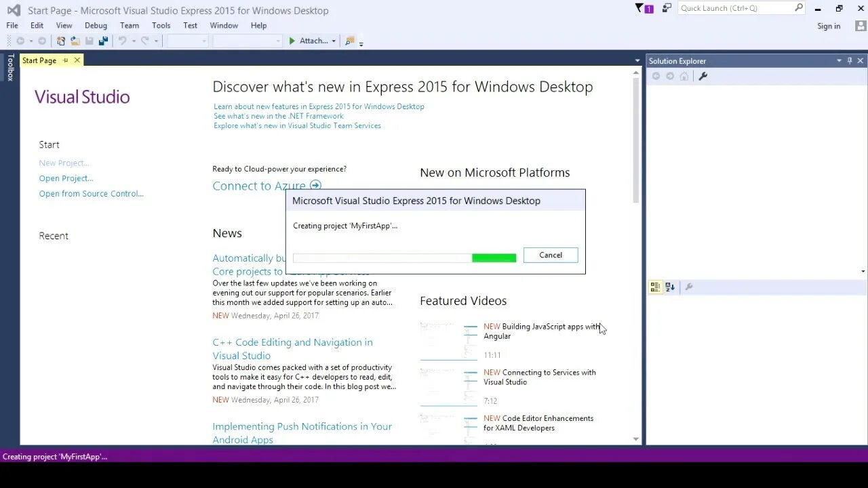The height and width of the screenshot is (488, 868).
Task: Open the Window menu
Action: tap(224, 26)
